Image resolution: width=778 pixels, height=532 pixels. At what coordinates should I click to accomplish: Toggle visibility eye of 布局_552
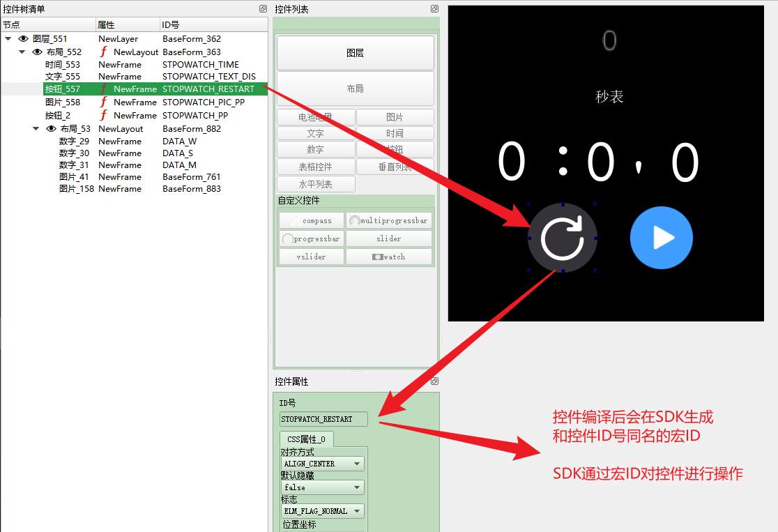[x=37, y=52]
